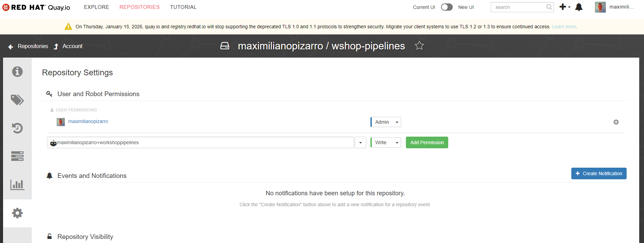Toggle between Current UI and New UI

(x=447, y=7)
